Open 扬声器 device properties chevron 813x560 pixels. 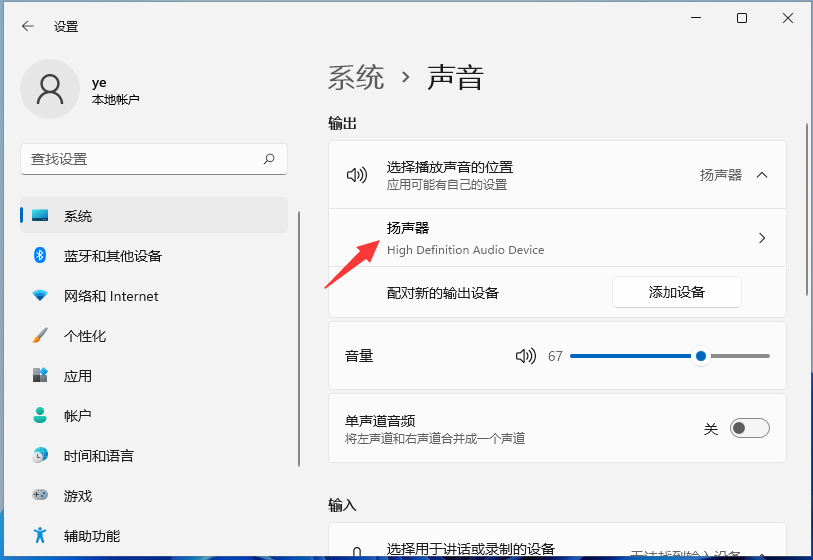pos(762,238)
